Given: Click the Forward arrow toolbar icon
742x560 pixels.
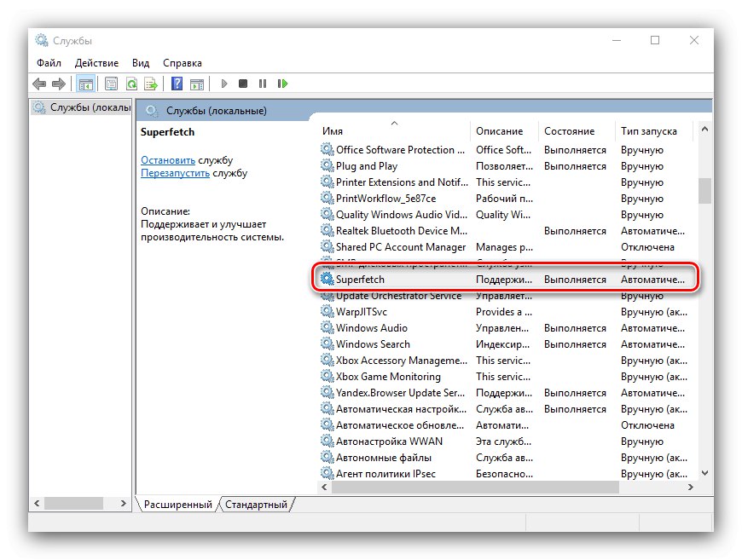Looking at the screenshot, I should tap(59, 84).
